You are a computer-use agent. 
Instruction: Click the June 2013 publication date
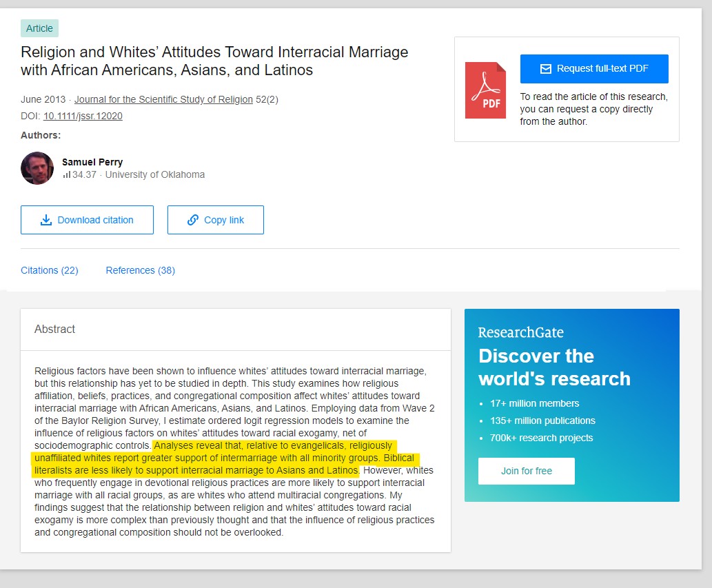43,99
